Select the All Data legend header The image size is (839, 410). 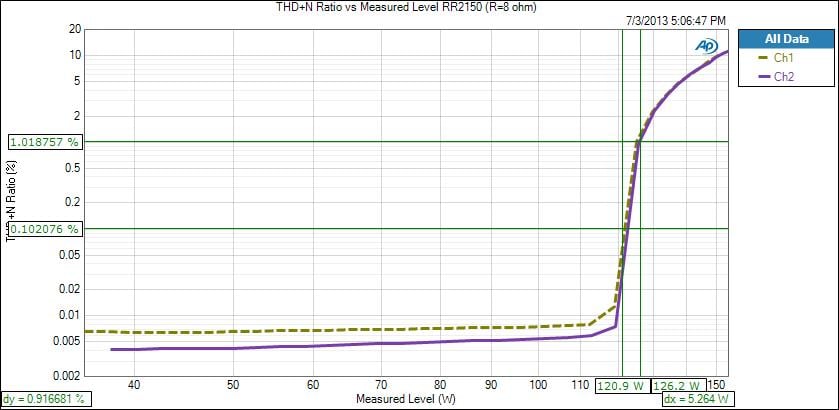coord(784,39)
